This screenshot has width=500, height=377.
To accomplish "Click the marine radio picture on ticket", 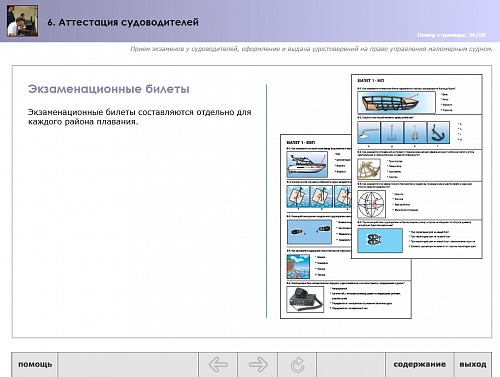I will coord(305,299).
